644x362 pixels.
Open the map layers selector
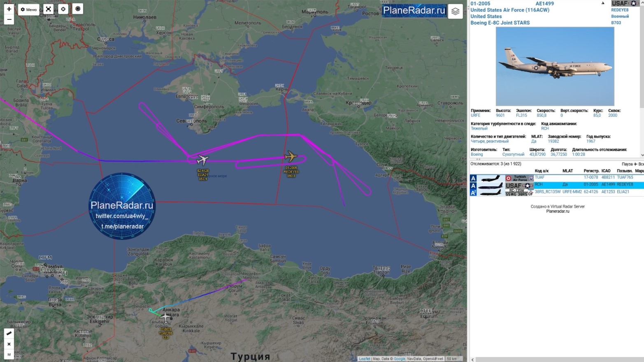455,12
